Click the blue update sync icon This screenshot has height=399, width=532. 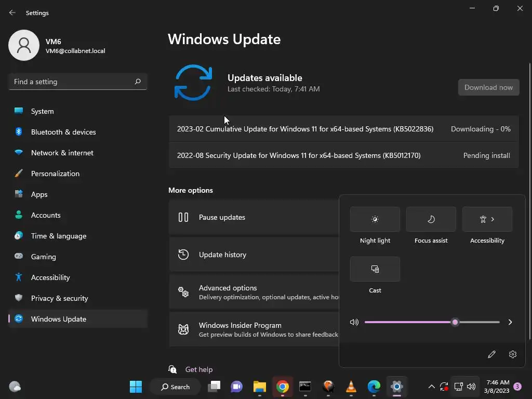[x=193, y=83]
